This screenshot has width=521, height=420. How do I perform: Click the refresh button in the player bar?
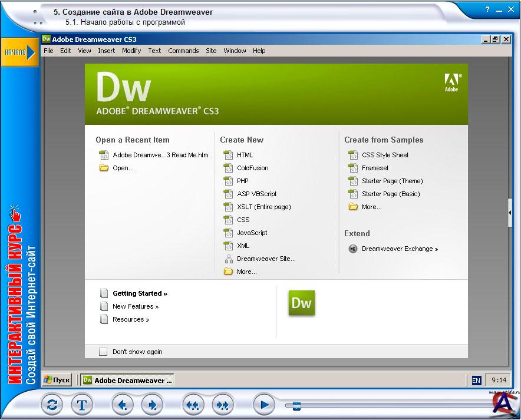[52, 405]
